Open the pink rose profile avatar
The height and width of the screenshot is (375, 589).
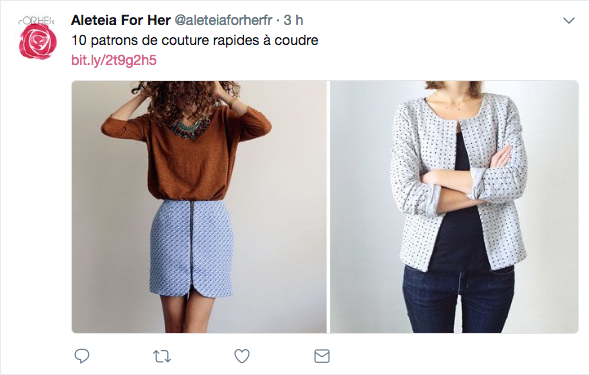click(x=38, y=41)
